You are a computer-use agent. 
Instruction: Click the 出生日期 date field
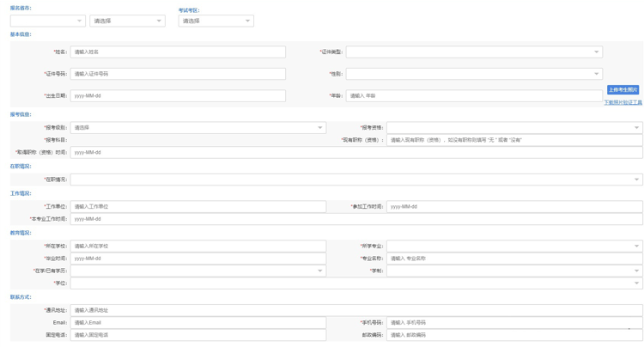point(178,96)
